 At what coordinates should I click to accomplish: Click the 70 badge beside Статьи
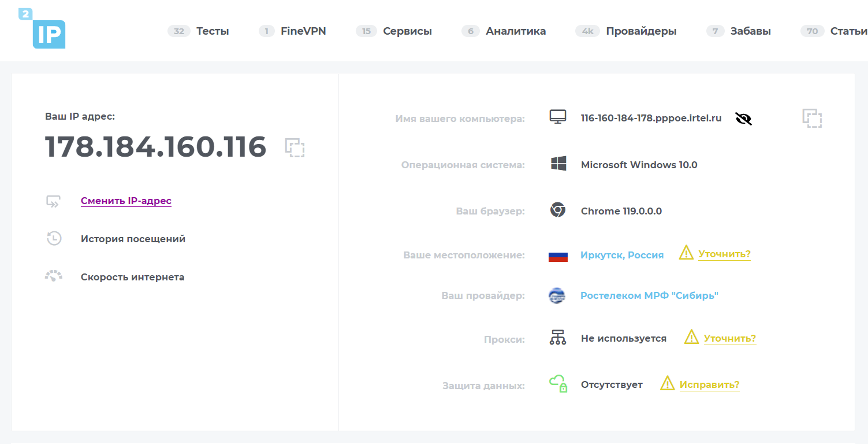(x=812, y=31)
